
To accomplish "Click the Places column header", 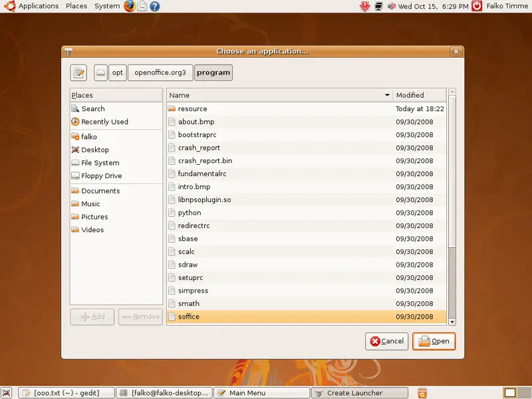I will pyautogui.click(x=116, y=95).
